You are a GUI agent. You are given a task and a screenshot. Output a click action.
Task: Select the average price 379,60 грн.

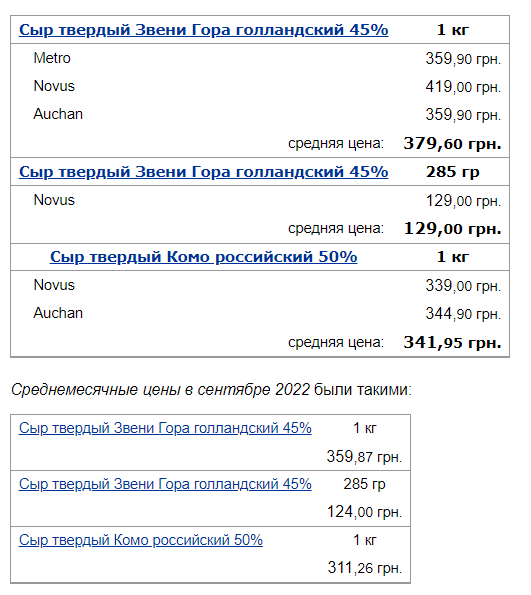click(452, 143)
